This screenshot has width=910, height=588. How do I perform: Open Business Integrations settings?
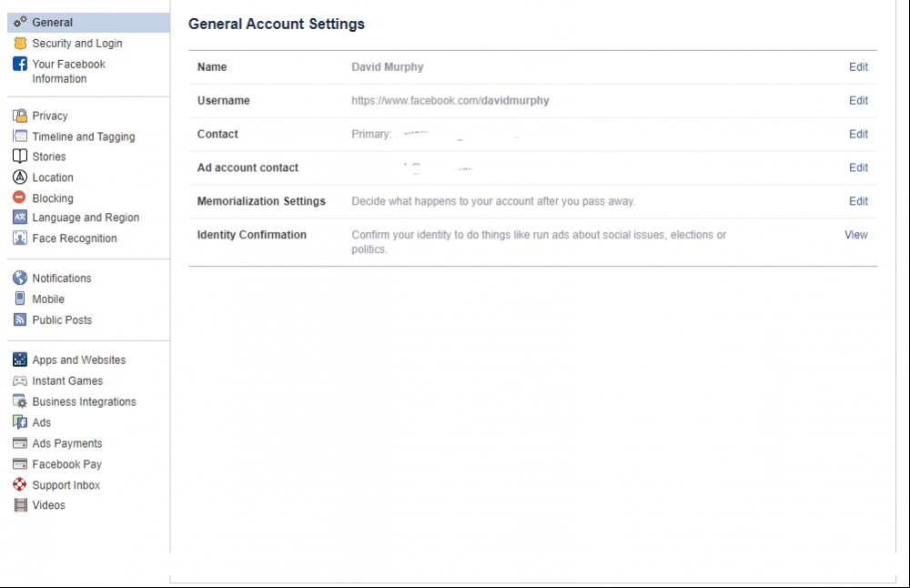[x=84, y=401]
